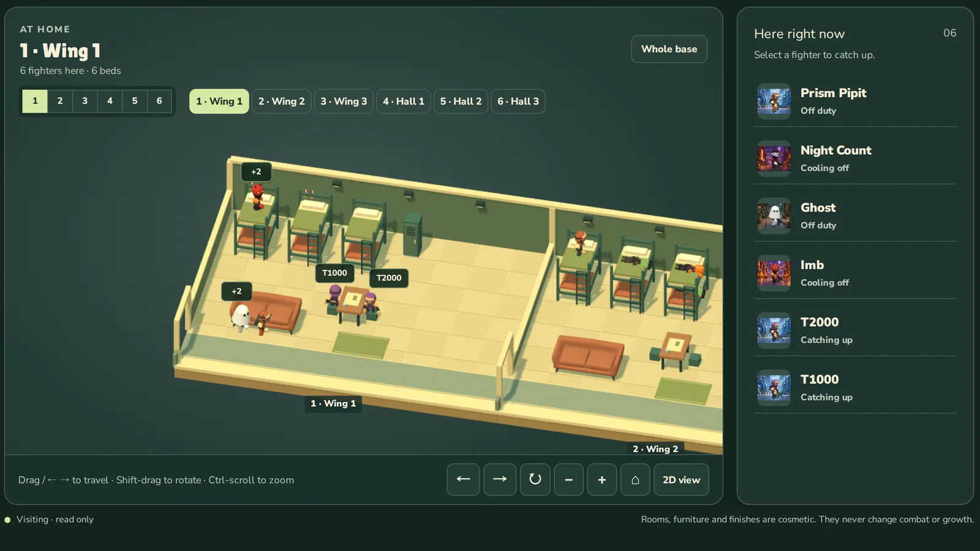980x551 pixels.
Task: Click the 2 · Wing 2 floor label
Action: pyautogui.click(x=655, y=449)
